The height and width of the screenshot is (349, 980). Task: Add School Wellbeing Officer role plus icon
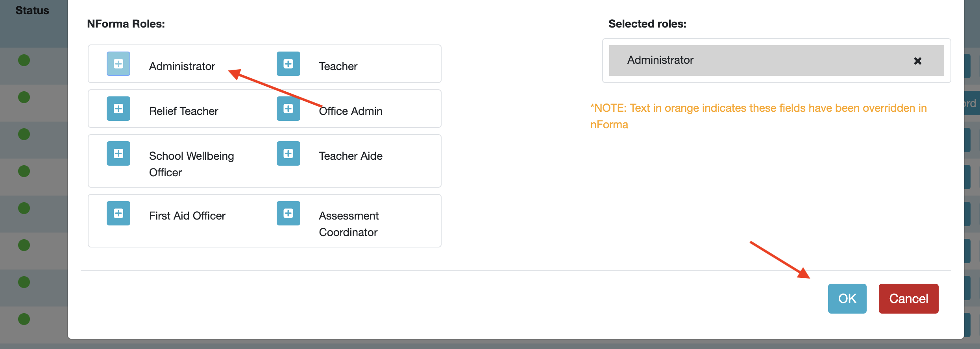(118, 153)
